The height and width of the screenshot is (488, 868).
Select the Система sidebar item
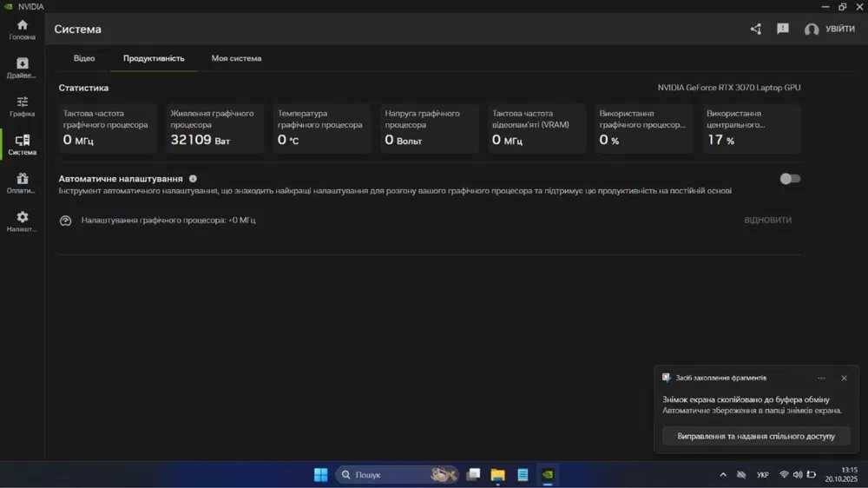[x=23, y=144]
